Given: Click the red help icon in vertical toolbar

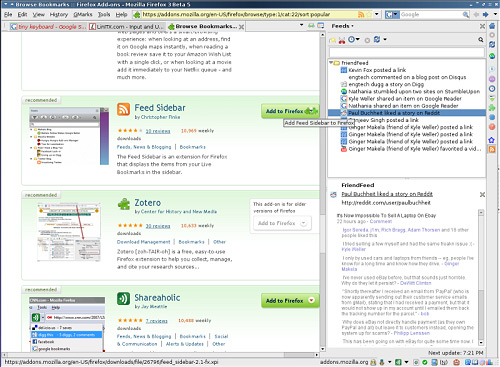Looking at the screenshot, I should coord(492,127).
